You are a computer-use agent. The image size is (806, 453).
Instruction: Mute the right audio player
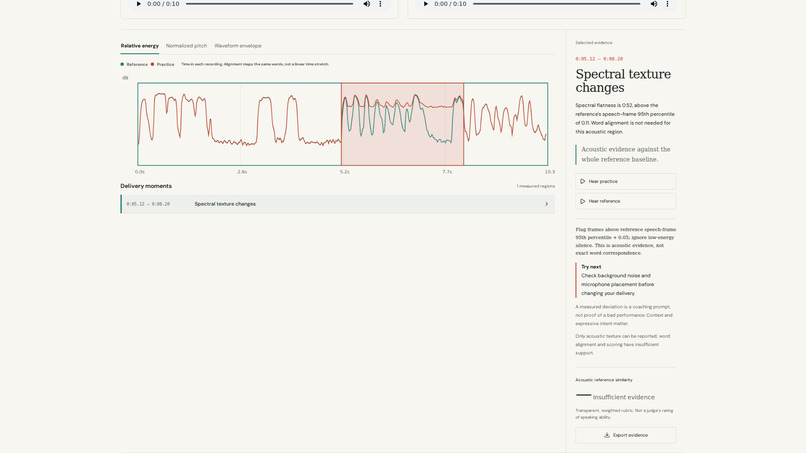pos(654,4)
